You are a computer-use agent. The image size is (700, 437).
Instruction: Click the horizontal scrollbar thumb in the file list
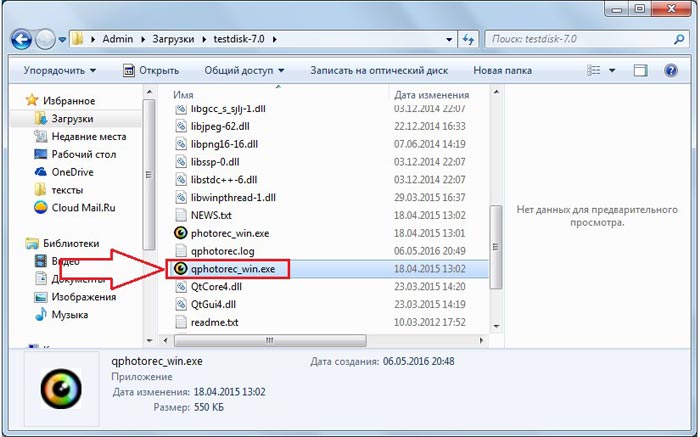click(270, 341)
